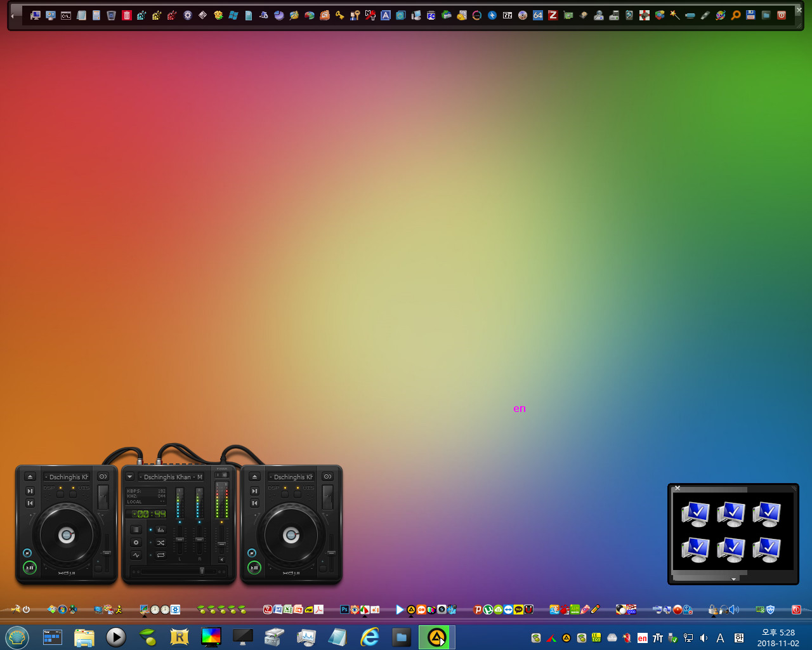The height and width of the screenshot is (650, 812).
Task: Open the mixer's dropdown menu arrow
Action: click(129, 477)
